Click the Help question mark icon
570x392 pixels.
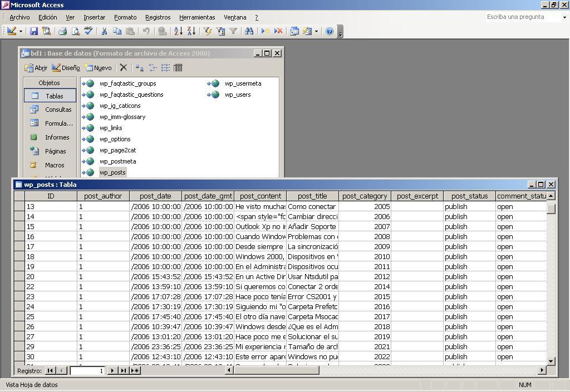[x=330, y=32]
